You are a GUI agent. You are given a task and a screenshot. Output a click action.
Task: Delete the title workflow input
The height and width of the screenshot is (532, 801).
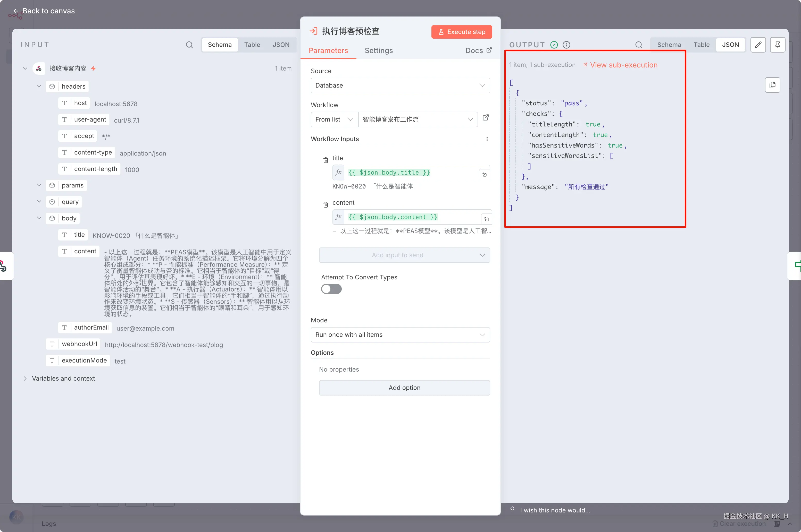(x=325, y=160)
